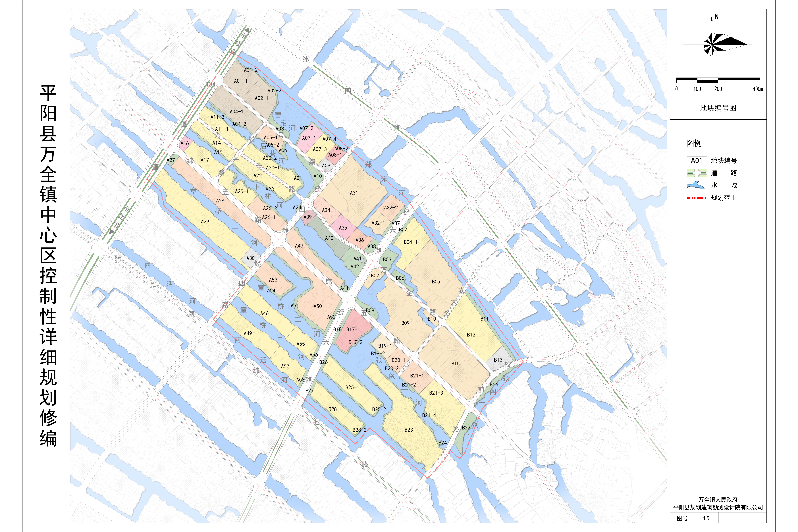Screen dimensions: 798x532
Task: Select plot label A34
Action: [x=326, y=210]
